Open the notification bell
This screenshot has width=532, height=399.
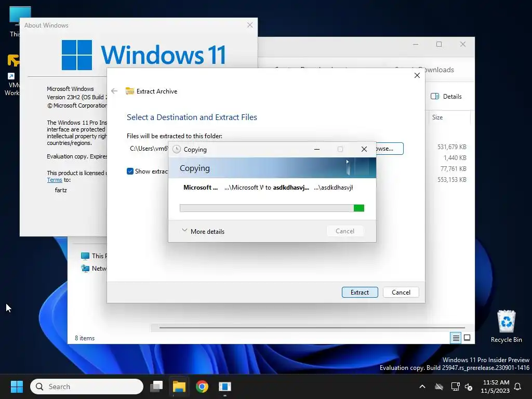[x=518, y=387]
